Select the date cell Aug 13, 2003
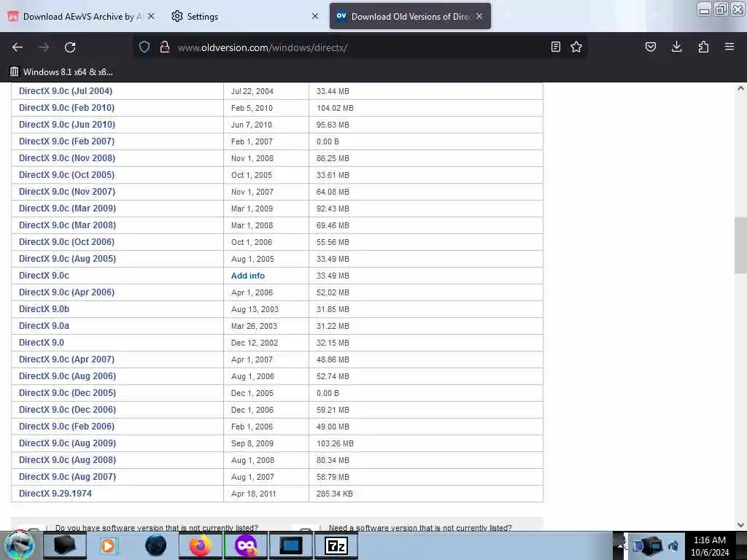Screen dimensions: 747x560 255,309
